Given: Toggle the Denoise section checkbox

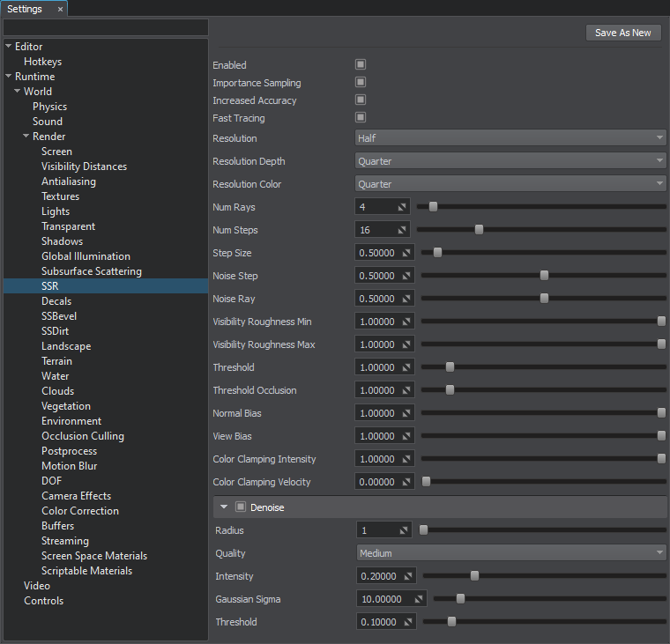Looking at the screenshot, I should click(241, 507).
